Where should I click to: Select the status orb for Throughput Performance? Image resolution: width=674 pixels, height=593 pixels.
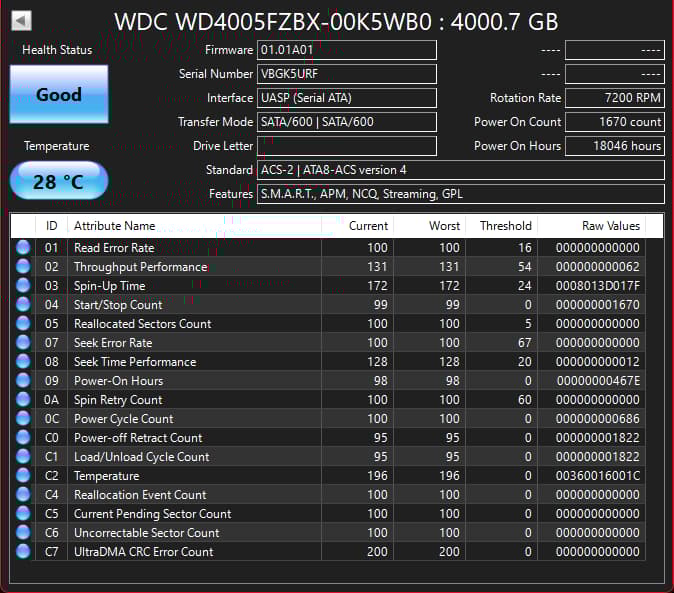(23, 266)
